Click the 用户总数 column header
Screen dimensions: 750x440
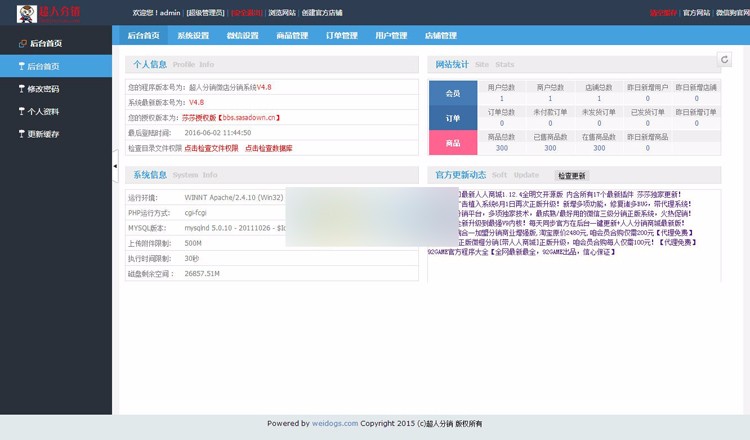501,88
